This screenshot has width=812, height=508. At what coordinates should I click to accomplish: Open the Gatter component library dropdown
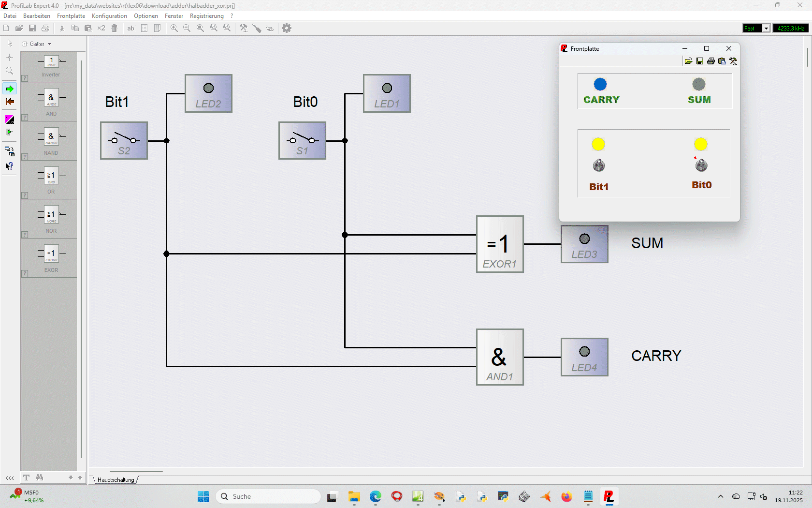[x=49, y=44]
